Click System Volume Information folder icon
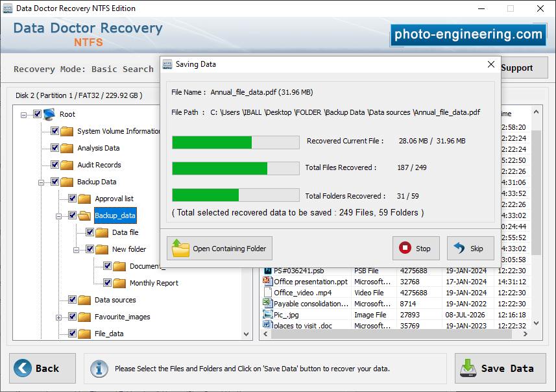The image size is (556, 392). (x=67, y=131)
